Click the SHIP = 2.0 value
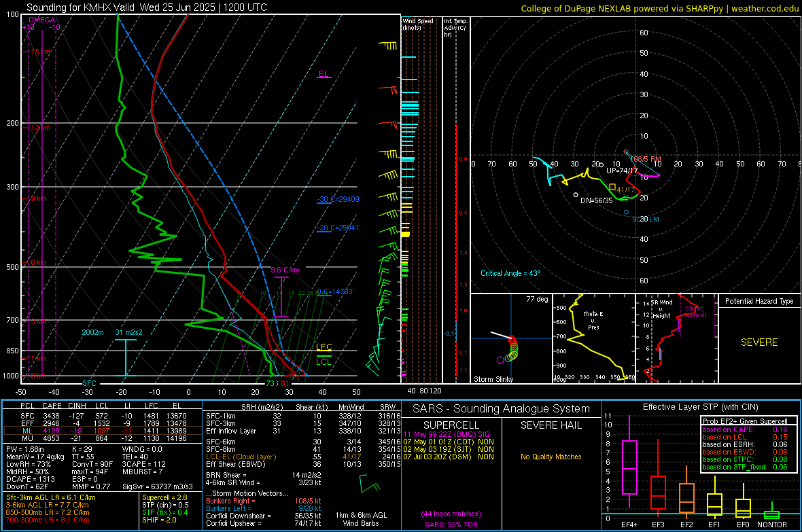 click(x=159, y=520)
